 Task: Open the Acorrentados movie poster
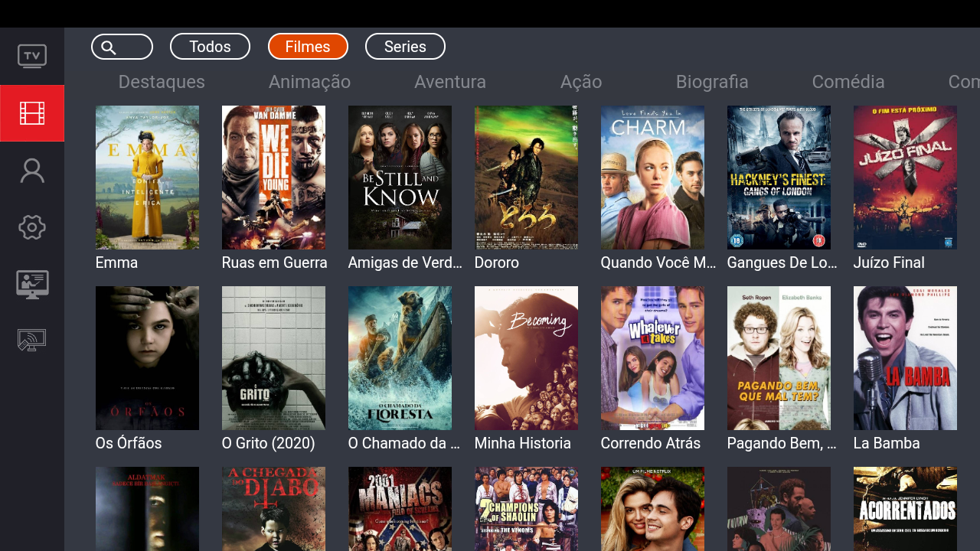pos(905,509)
